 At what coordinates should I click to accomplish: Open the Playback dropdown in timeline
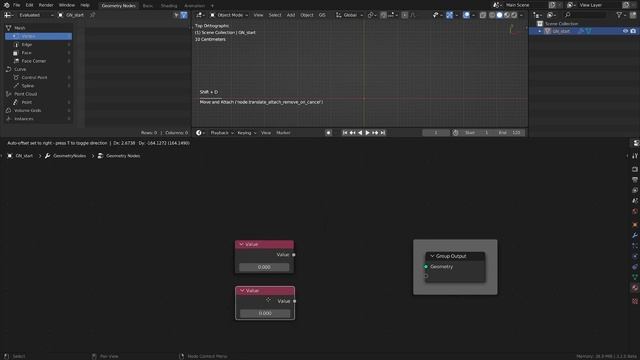pos(222,133)
